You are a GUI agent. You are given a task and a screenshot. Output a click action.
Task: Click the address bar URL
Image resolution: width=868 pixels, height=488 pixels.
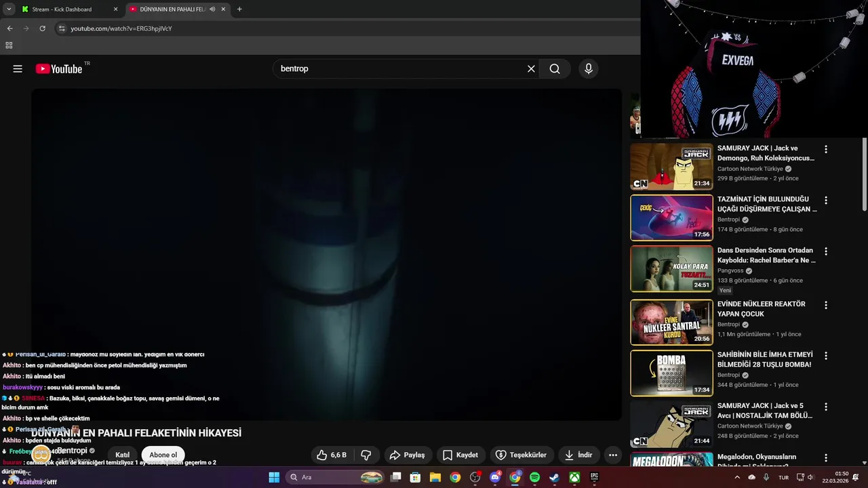[121, 28]
